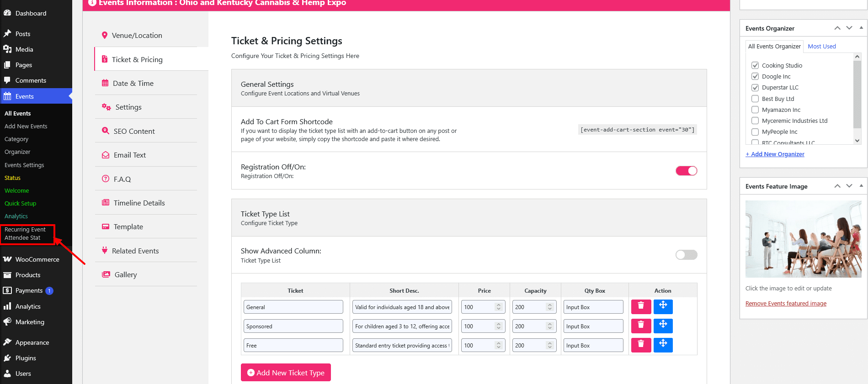Open WooCommerce from sidebar icon
The height and width of the screenshot is (384, 868).
click(7, 259)
